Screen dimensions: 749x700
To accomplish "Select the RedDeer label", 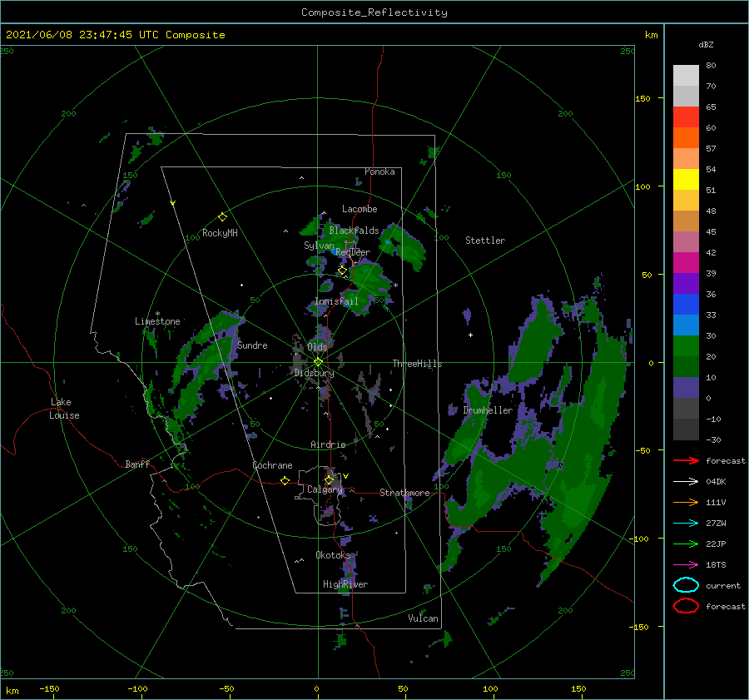I will pyautogui.click(x=353, y=252).
